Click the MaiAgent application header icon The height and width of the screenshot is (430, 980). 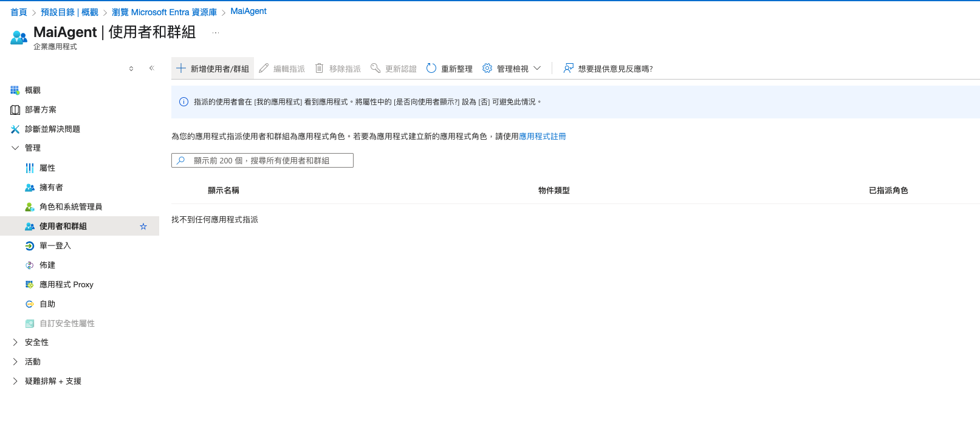coord(19,38)
